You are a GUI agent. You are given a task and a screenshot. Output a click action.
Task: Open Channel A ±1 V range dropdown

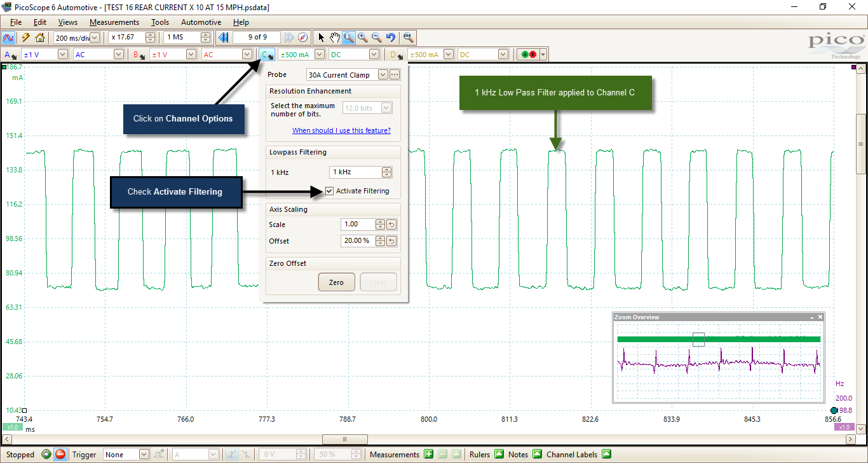(62, 55)
